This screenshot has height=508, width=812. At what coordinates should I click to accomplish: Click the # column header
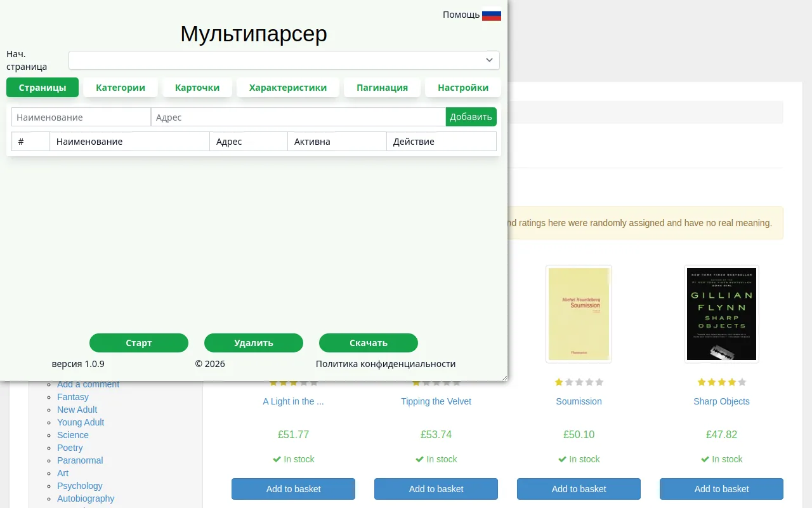[30, 142]
